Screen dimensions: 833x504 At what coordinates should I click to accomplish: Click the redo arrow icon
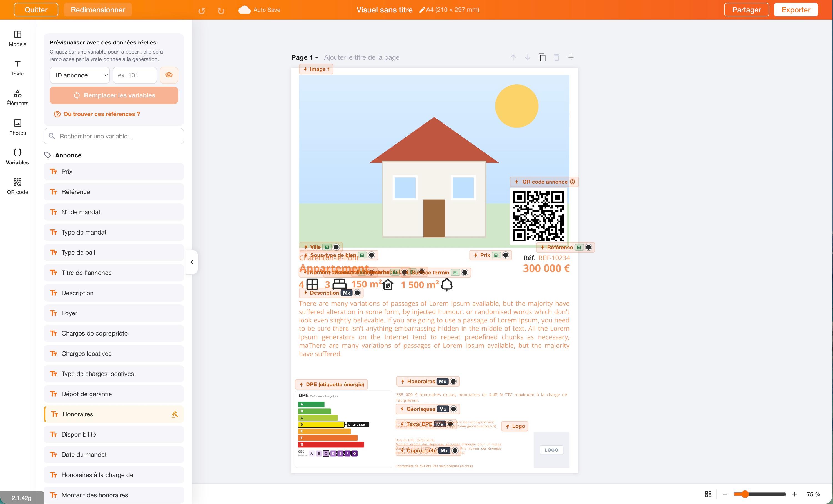[221, 11]
